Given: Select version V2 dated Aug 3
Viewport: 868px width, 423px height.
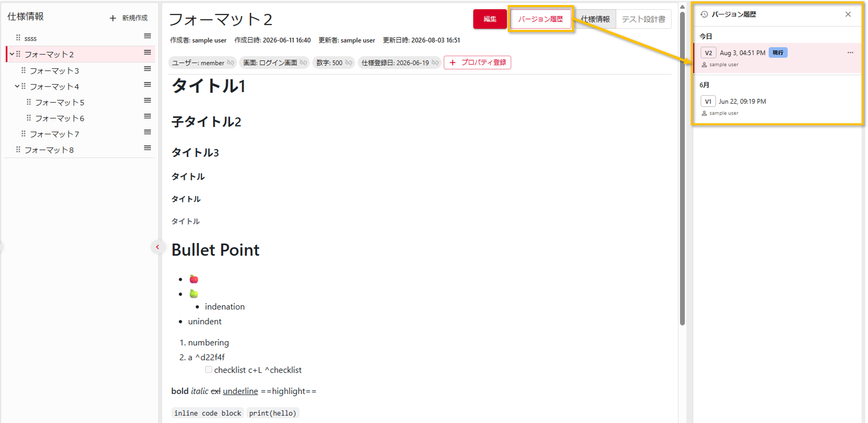Looking at the screenshot, I should point(777,58).
